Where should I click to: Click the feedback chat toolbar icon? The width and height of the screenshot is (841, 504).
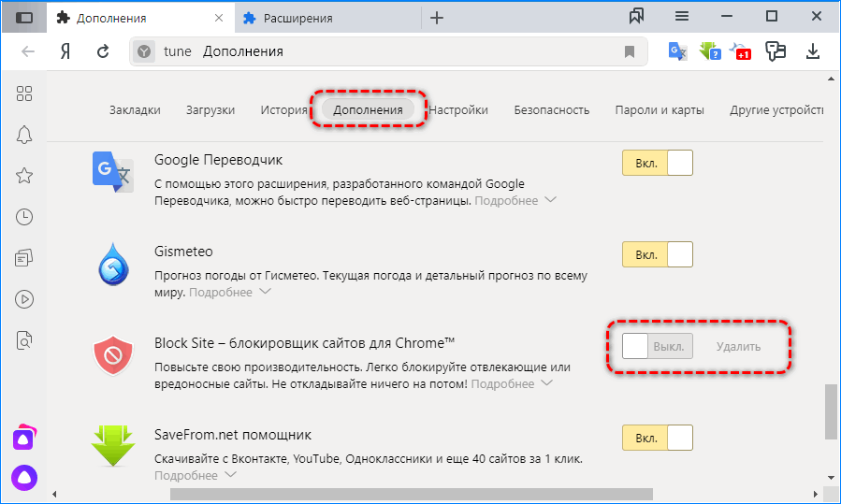[775, 51]
